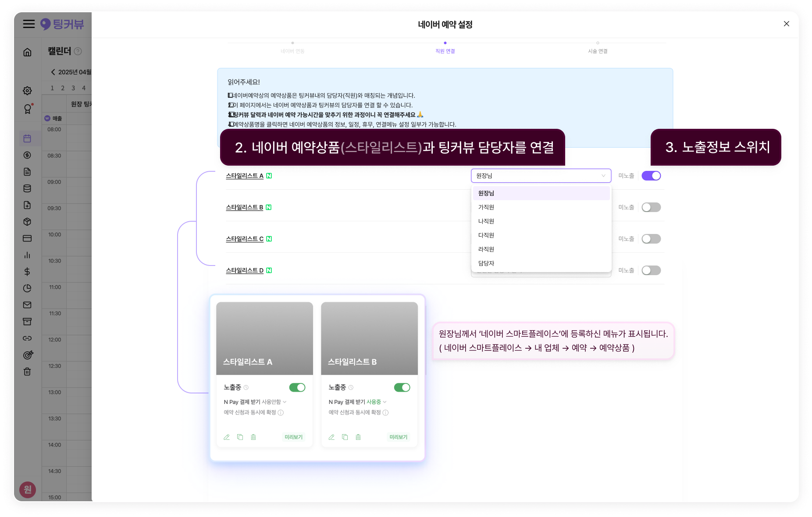Open the link chain icon in sidebar
812x517 pixels.
tap(27, 338)
